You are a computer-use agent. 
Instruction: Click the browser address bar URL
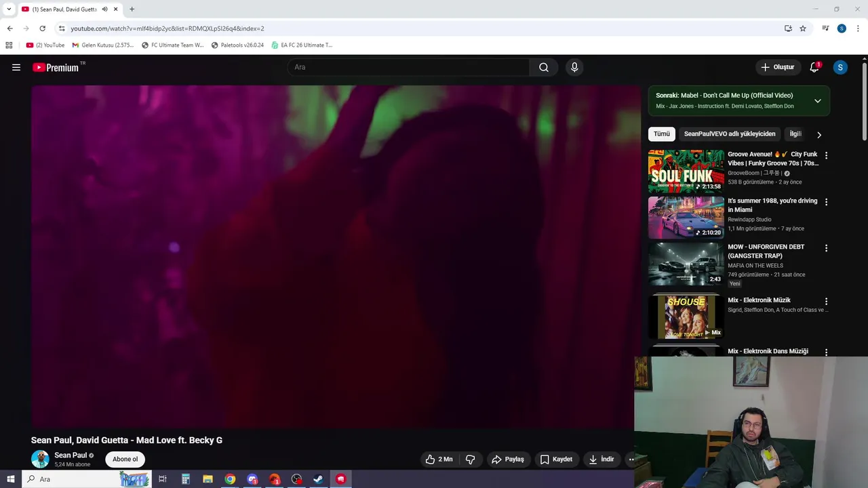167,28
